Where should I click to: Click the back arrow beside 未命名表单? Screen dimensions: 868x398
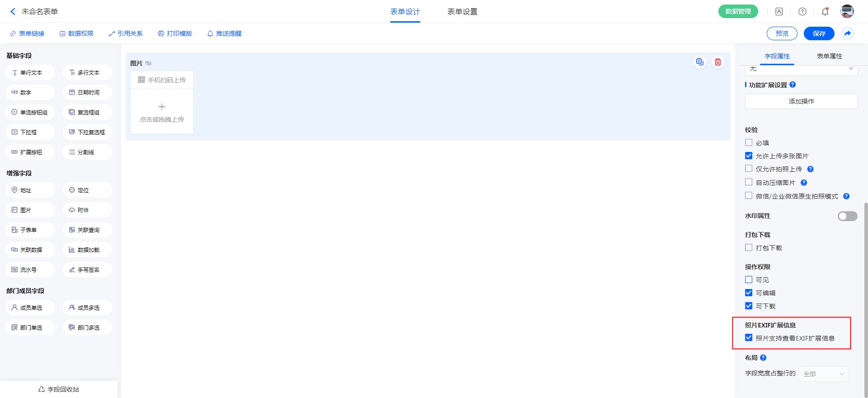(13, 12)
